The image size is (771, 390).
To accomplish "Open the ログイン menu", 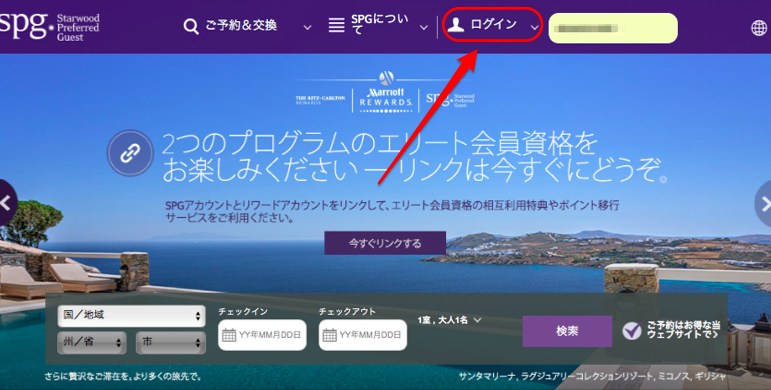I will click(x=494, y=24).
